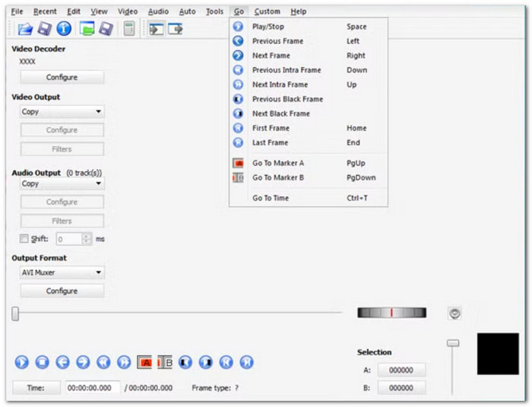The height and width of the screenshot is (407, 532).
Task: Click Configure under Video Decoder
Action: coord(62,77)
